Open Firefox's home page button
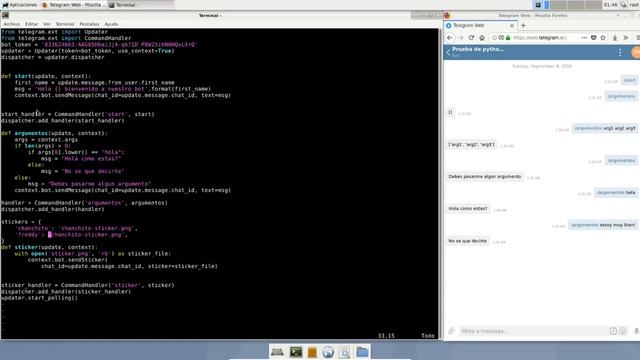The height and width of the screenshot is (360, 640). click(x=482, y=38)
